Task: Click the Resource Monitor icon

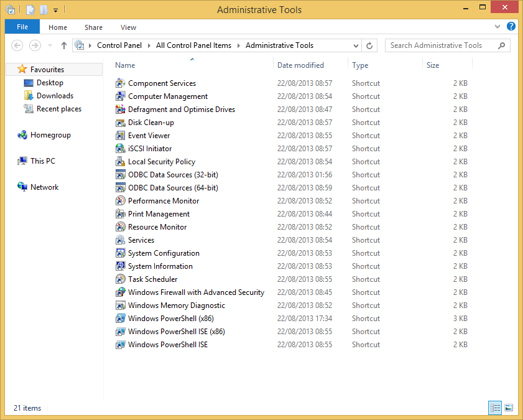Action: pyautogui.click(x=120, y=227)
